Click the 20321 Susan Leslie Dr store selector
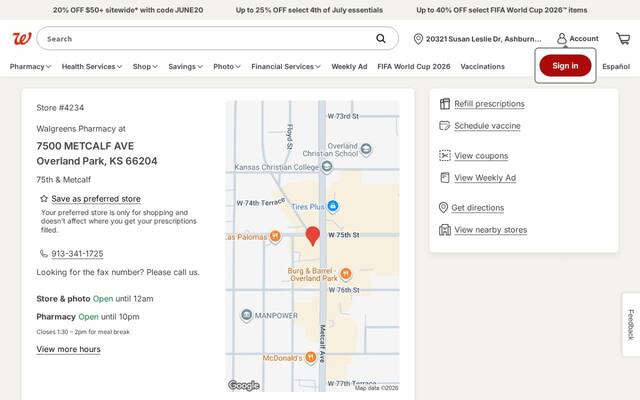The height and width of the screenshot is (400, 640). point(478,39)
